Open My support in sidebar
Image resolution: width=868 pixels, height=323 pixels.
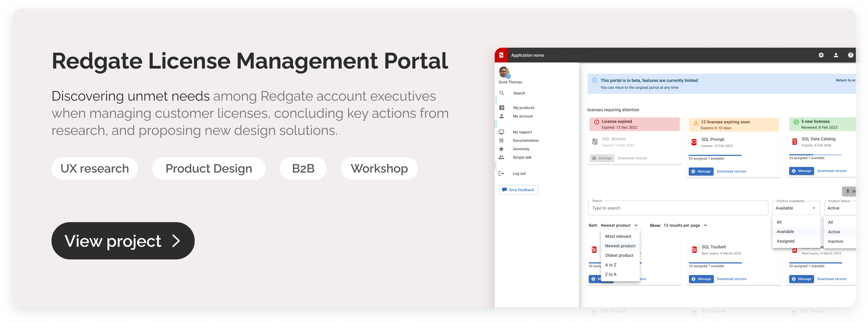coord(522,132)
